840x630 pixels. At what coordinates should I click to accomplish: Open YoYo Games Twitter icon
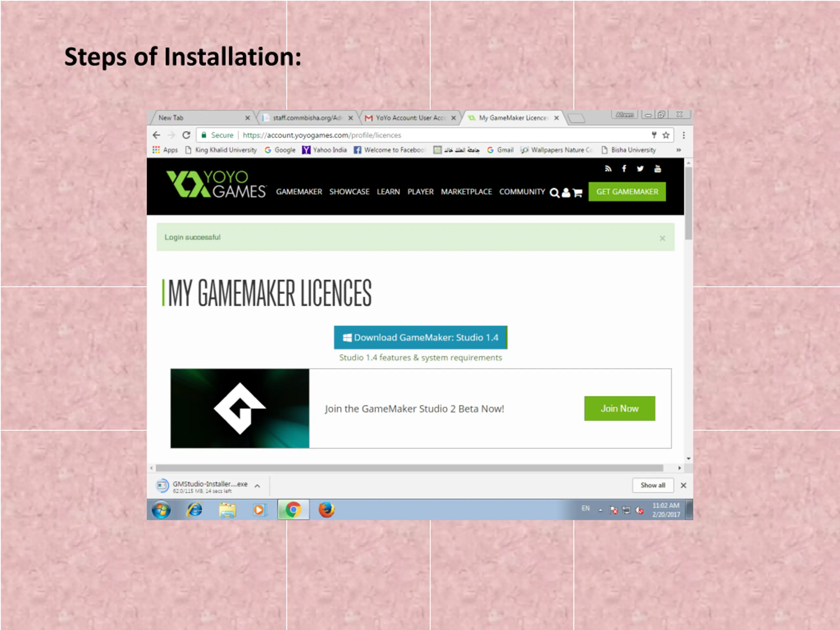(x=640, y=169)
